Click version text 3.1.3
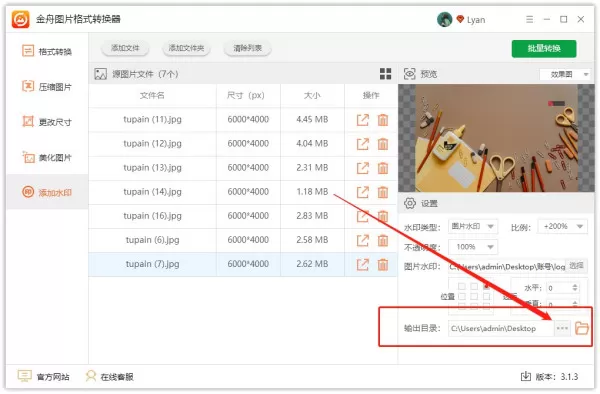 (569, 377)
